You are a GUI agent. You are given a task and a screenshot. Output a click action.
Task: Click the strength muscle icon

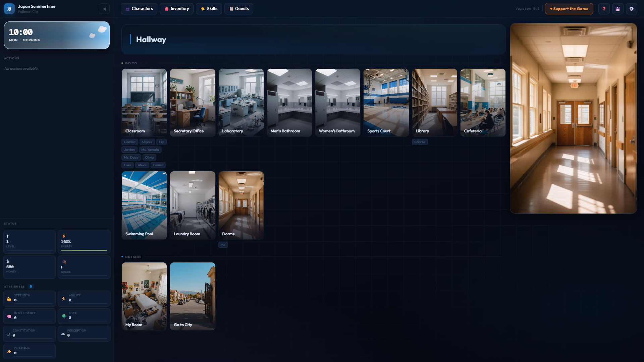[9, 299]
